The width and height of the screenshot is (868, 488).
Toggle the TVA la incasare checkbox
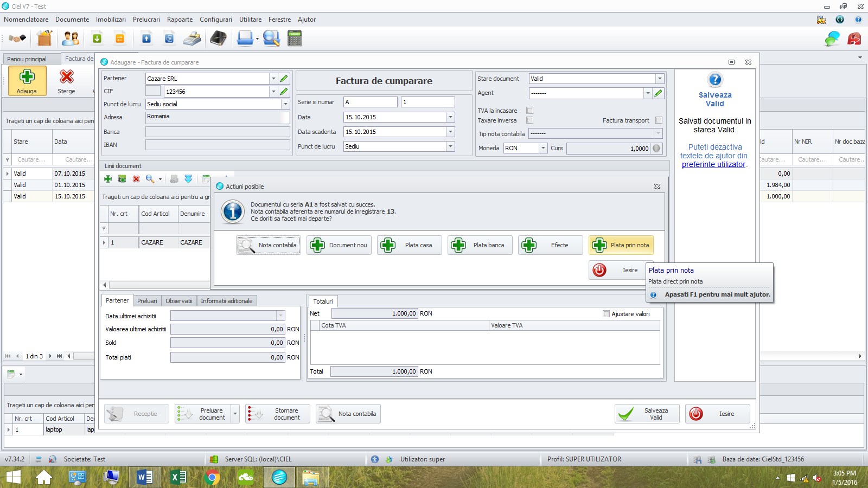tap(530, 111)
